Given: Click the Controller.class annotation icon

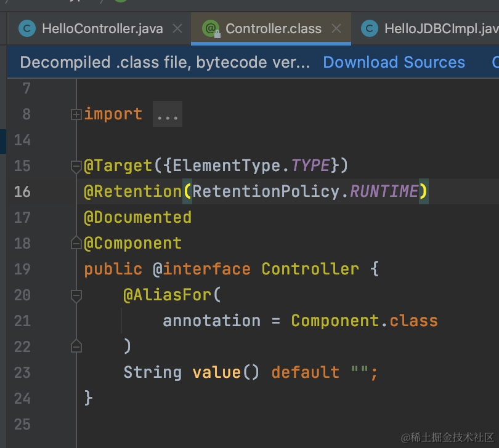Looking at the screenshot, I should coord(211,29).
